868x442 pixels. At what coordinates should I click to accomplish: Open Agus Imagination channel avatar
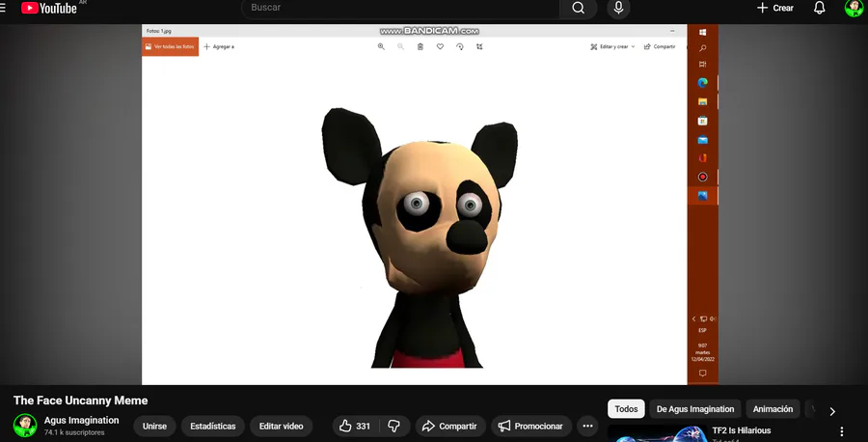25,426
